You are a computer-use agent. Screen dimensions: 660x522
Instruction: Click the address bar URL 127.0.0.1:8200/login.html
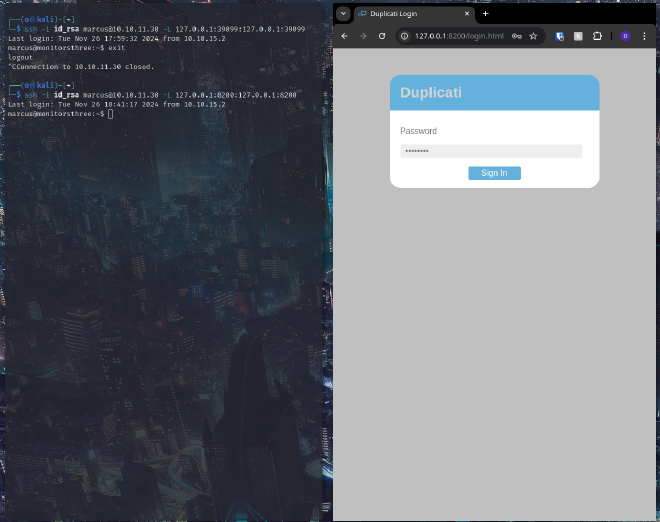(459, 36)
